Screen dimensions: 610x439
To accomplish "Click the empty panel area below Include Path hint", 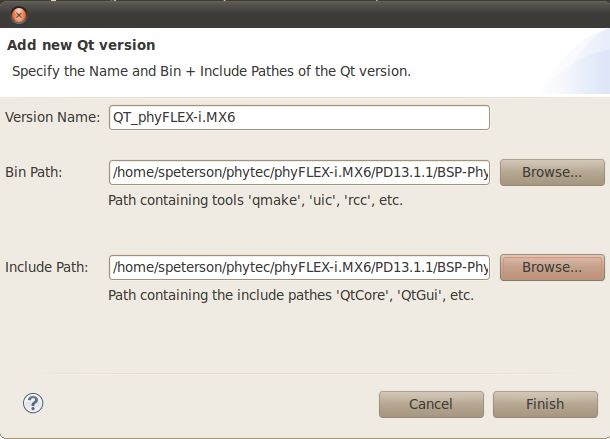I will point(305,338).
